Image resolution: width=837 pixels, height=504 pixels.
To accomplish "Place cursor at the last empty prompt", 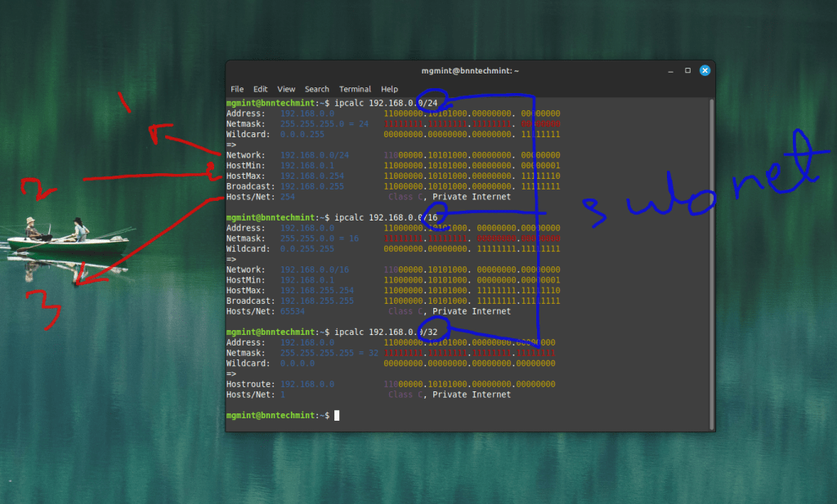I will coord(336,416).
